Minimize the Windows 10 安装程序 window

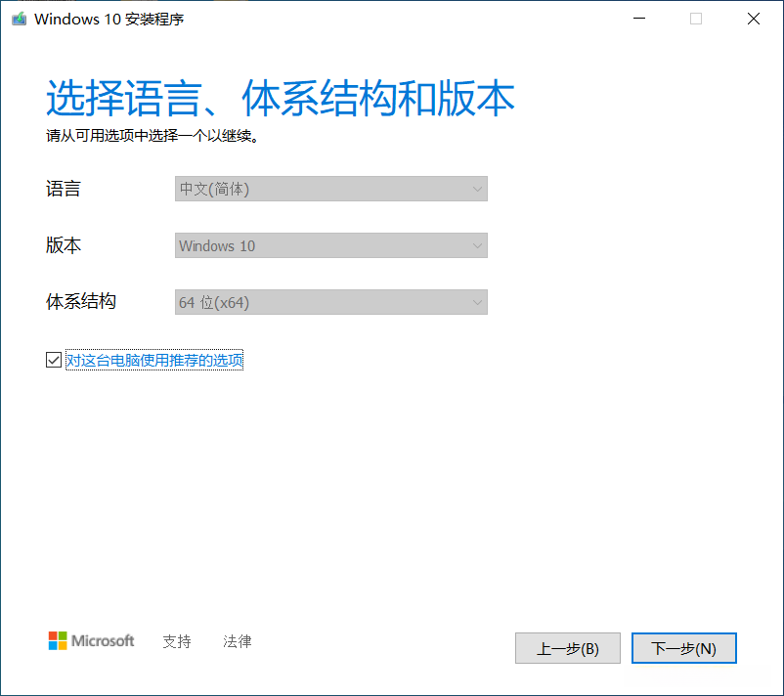pyautogui.click(x=639, y=19)
